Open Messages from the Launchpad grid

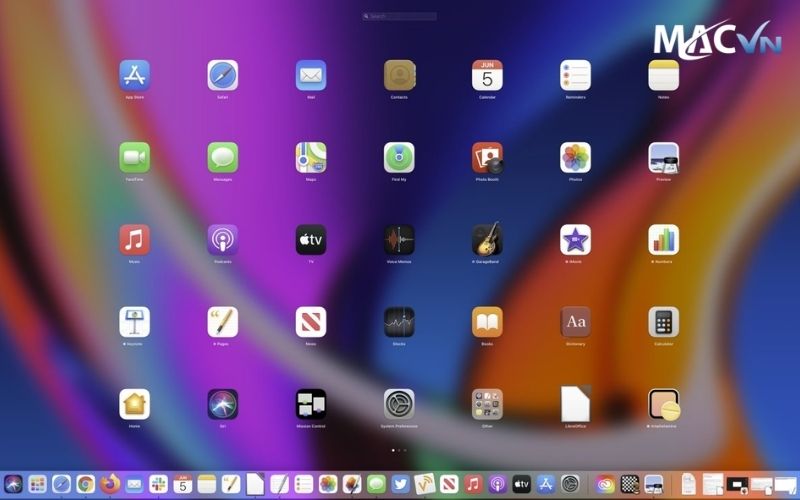223,158
